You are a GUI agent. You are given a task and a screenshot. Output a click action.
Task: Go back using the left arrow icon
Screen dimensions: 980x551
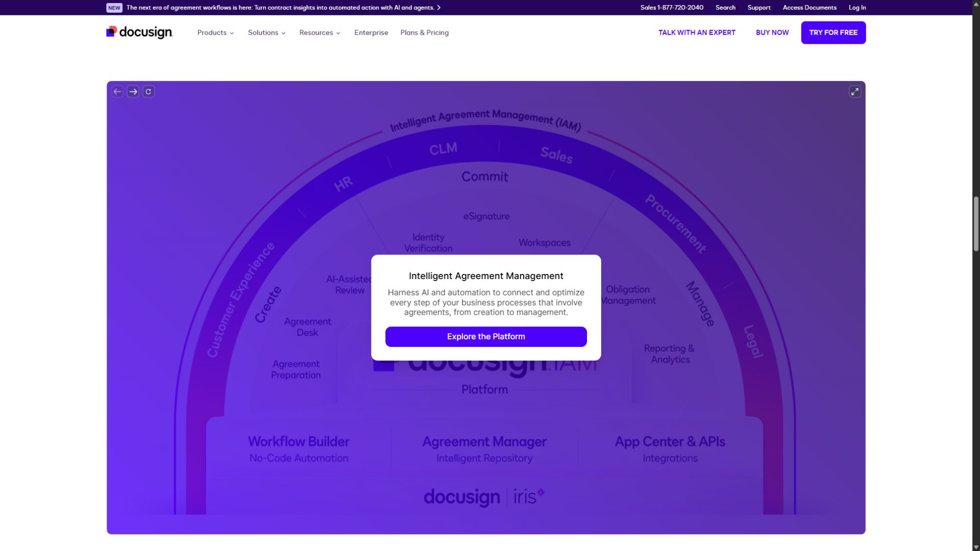pos(117,92)
